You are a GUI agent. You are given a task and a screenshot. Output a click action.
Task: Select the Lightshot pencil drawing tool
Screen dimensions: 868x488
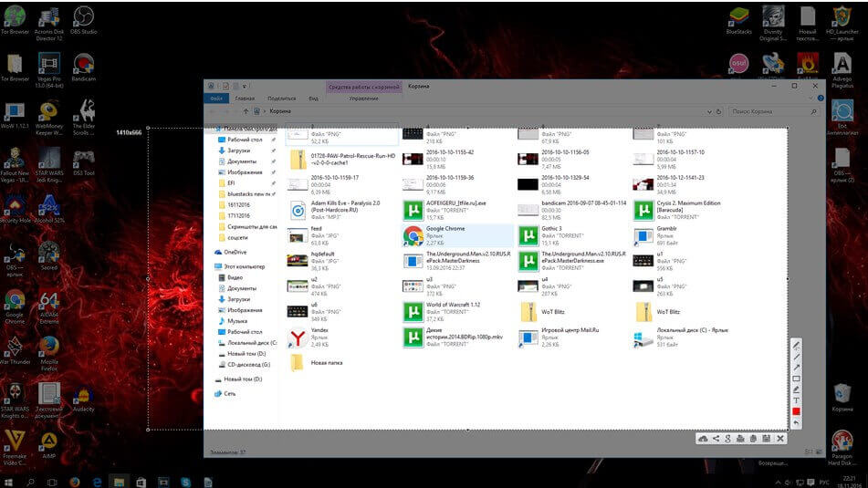796,346
